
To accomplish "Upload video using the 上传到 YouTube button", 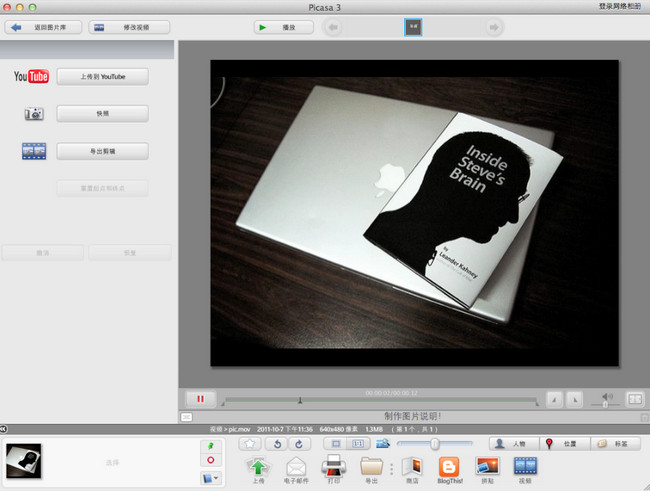I will pos(102,77).
